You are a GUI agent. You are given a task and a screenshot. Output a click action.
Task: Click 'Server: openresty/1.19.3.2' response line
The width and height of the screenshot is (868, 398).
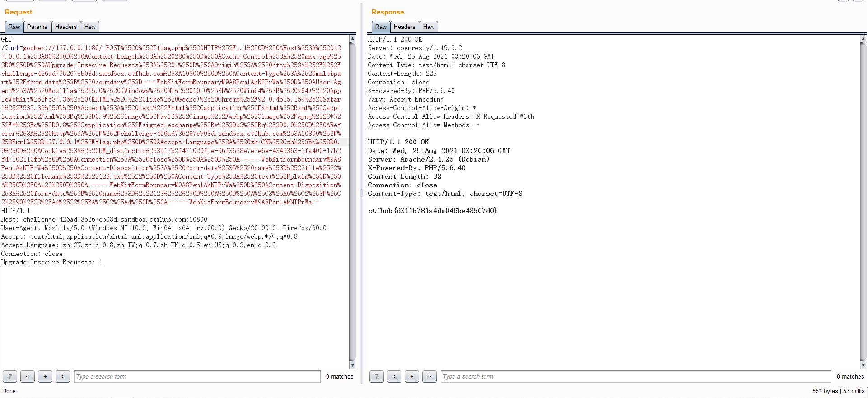click(x=415, y=48)
